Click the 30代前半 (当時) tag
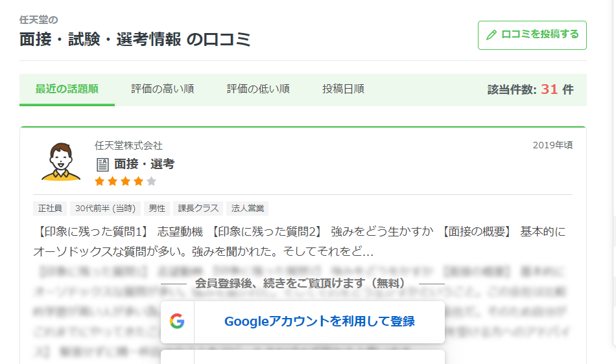Viewport: 616px width, 364px height. pyautogui.click(x=105, y=209)
